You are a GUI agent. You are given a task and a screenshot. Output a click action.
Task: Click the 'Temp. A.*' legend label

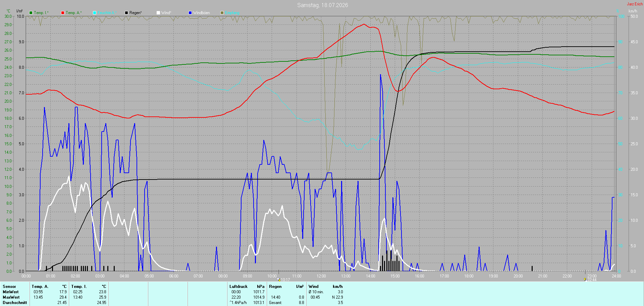click(74, 13)
